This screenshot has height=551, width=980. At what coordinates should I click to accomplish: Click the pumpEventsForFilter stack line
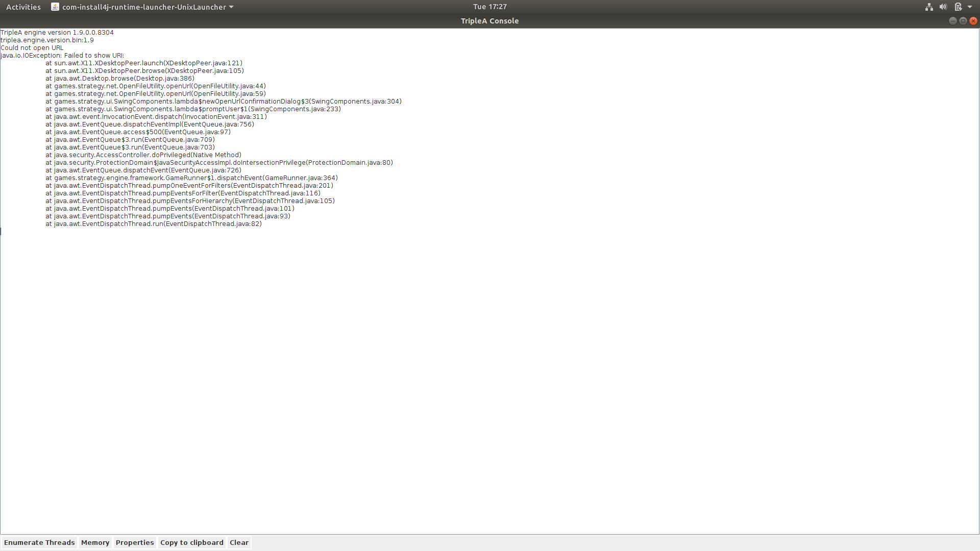(x=183, y=193)
